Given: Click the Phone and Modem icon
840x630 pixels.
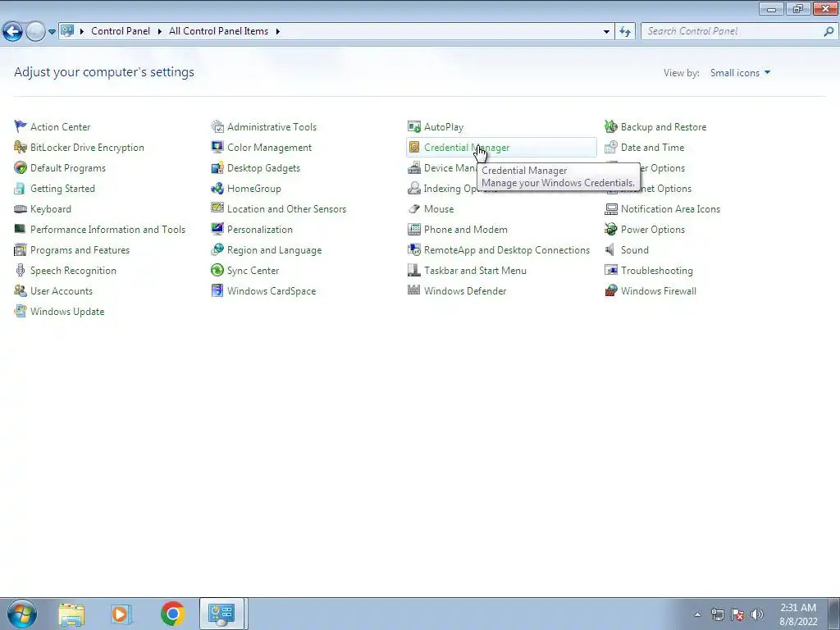Looking at the screenshot, I should coord(414,230).
